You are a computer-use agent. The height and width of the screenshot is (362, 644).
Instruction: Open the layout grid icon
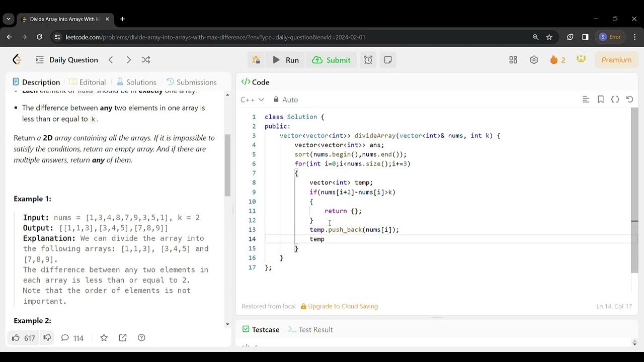coord(513,60)
